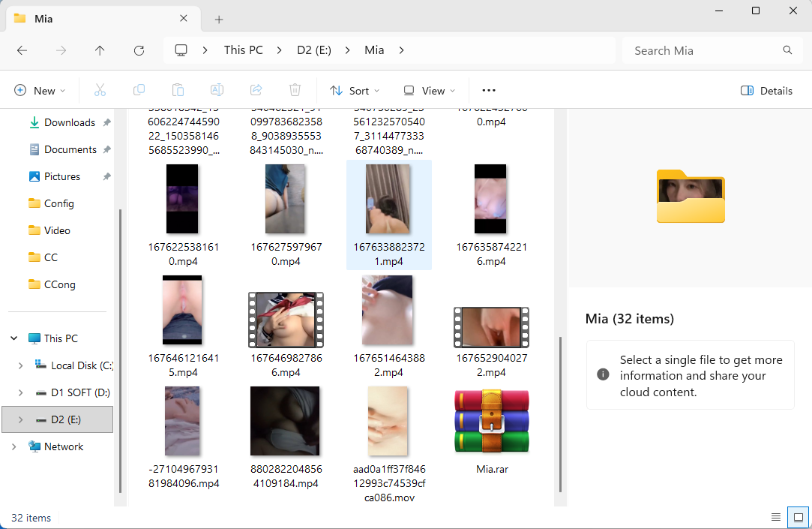
Task: Switch to large thumbnails view layout
Action: 798,518
